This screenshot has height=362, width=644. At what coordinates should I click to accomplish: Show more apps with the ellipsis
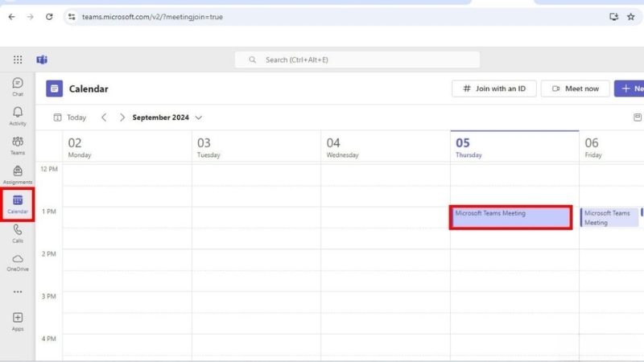[18, 292]
